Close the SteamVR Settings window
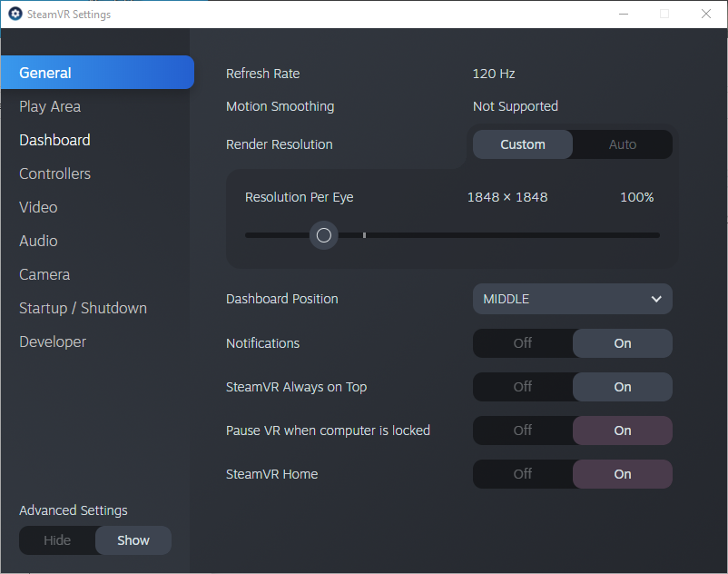Viewport: 728px width, 574px height. click(x=706, y=14)
